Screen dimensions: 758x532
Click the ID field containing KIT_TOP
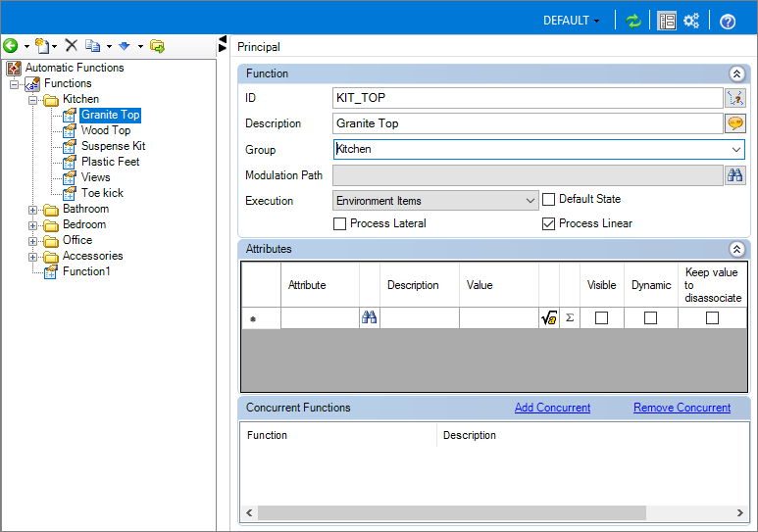[x=528, y=98]
